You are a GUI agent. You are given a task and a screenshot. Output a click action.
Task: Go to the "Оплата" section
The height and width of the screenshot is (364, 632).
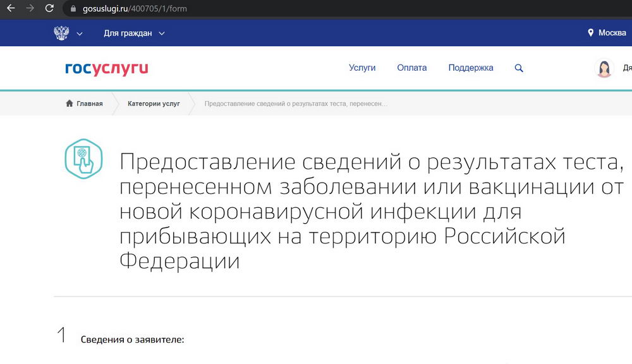pyautogui.click(x=411, y=68)
